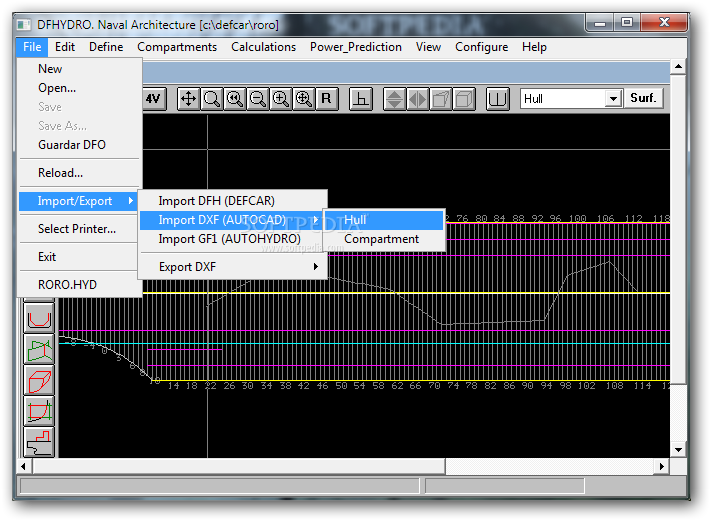Choose Exit from the File menu

pos(78,257)
